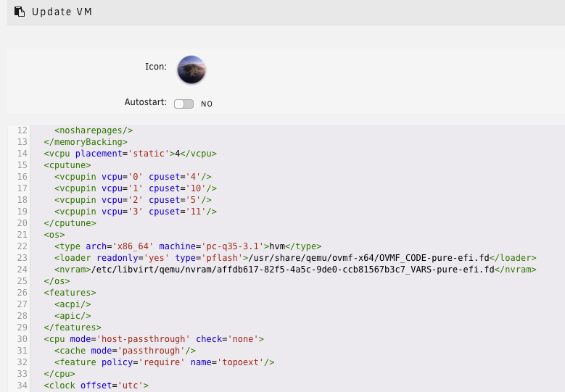Viewport: 565px width, 392px height.
Task: Click the 'Icon:' label
Action: click(156, 67)
